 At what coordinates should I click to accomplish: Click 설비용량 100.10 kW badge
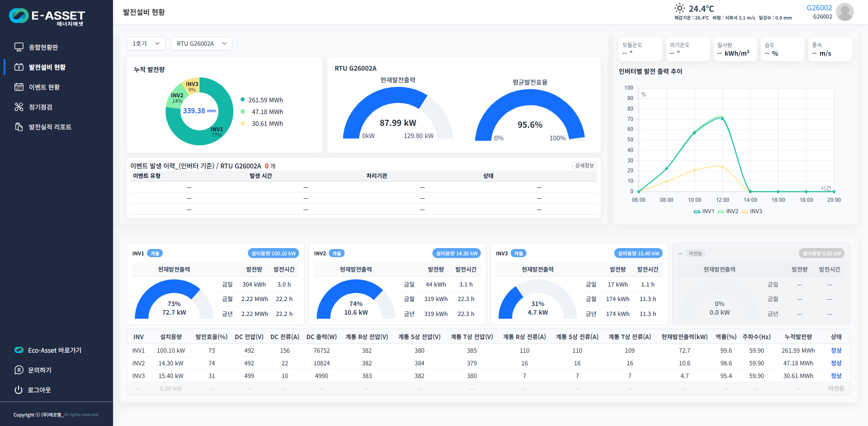point(273,254)
